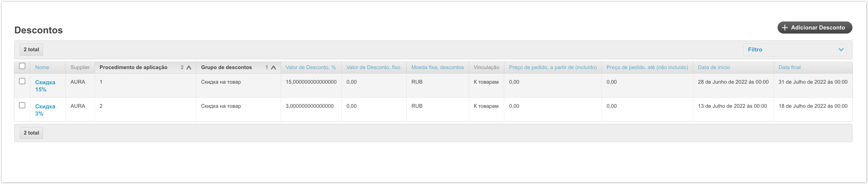
Task: Sort by Preço de pedido, até column
Action: click(647, 67)
